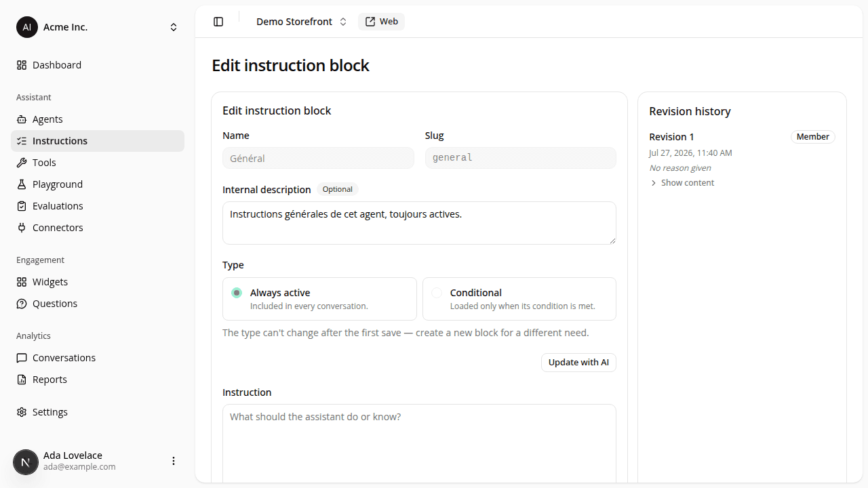Click the Member badge on Revision 1
Viewport: 868px width, 488px height.
coord(812,137)
